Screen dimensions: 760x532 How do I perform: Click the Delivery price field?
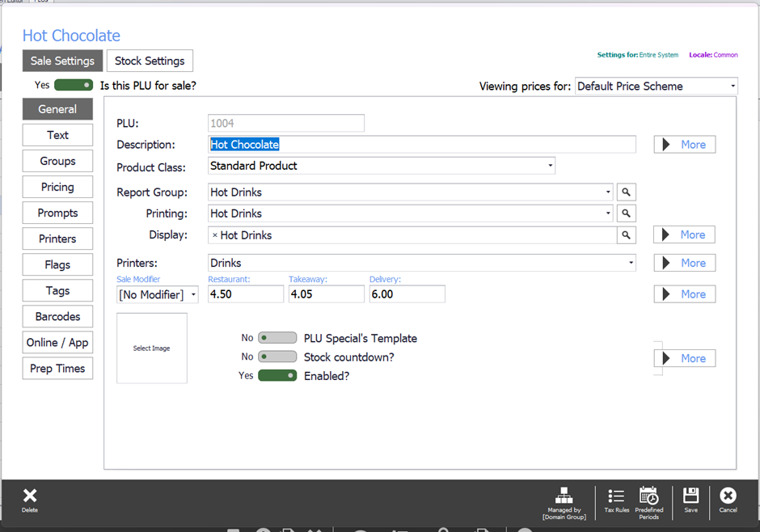click(x=407, y=294)
